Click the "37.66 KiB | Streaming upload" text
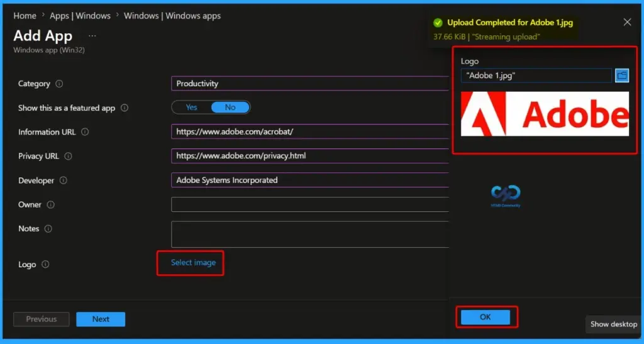The width and height of the screenshot is (644, 344). tap(487, 37)
